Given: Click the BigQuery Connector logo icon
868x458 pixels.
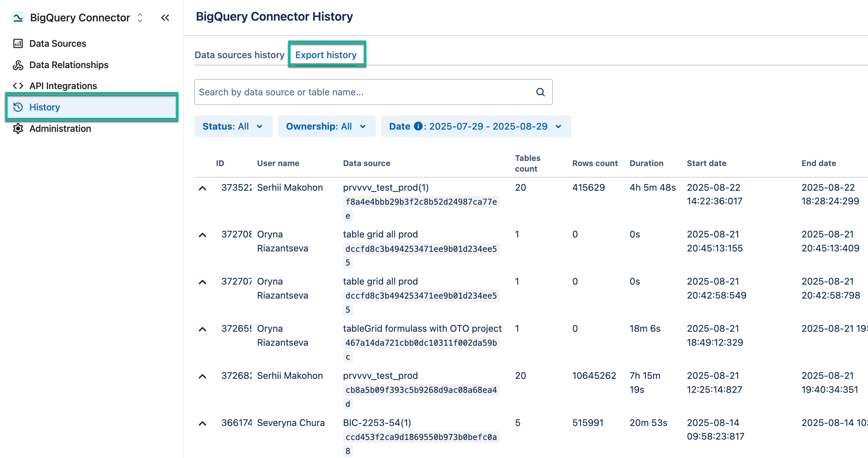Looking at the screenshot, I should (17, 17).
